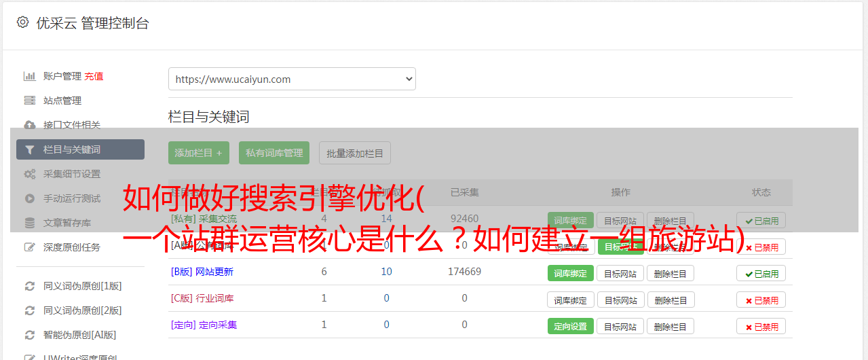Click the 栏目与关键词 page heading
The width and height of the screenshot is (868, 360).
click(x=209, y=117)
